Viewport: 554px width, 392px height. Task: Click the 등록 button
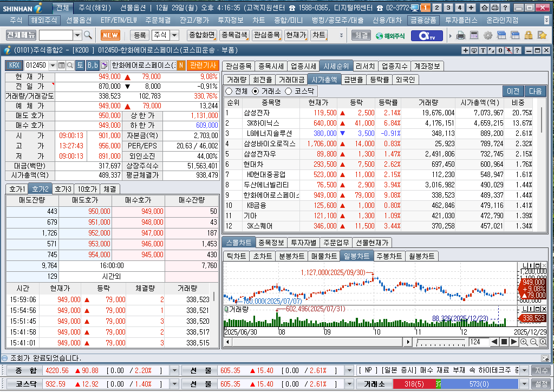click(140, 35)
